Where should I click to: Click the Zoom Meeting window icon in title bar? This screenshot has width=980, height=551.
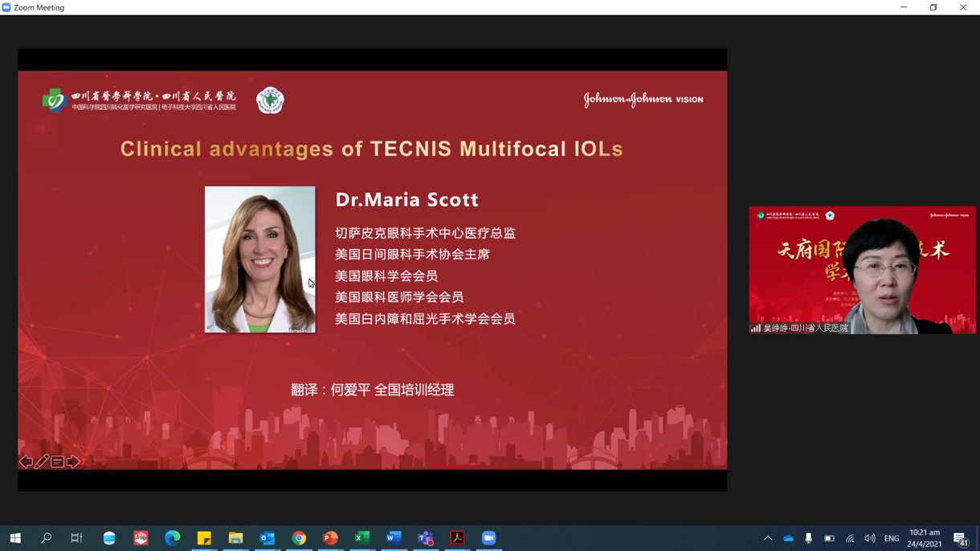6,7
